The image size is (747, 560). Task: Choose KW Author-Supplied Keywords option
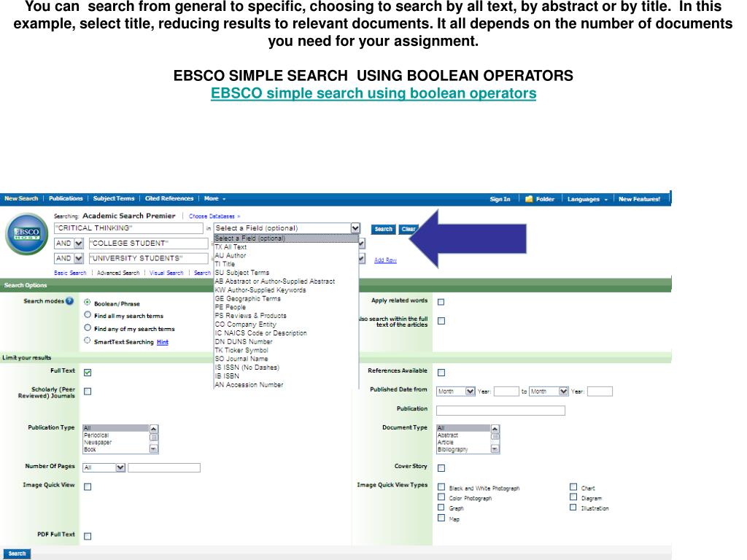[x=286, y=289]
